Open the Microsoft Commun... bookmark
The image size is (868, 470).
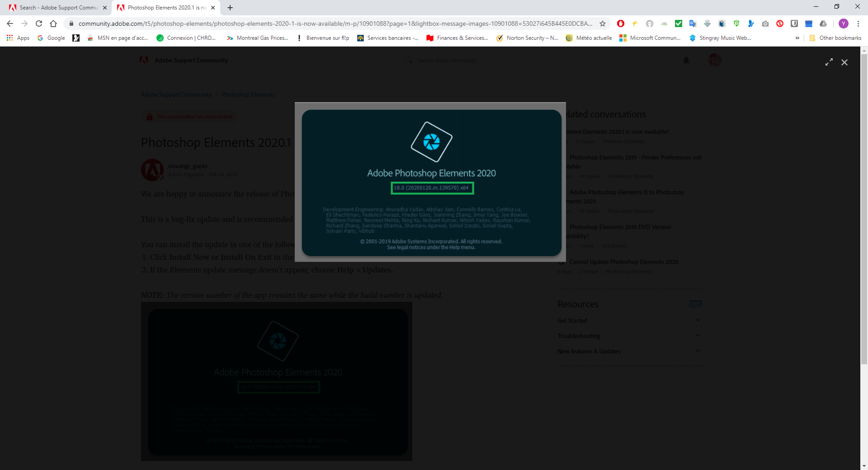pyautogui.click(x=650, y=38)
